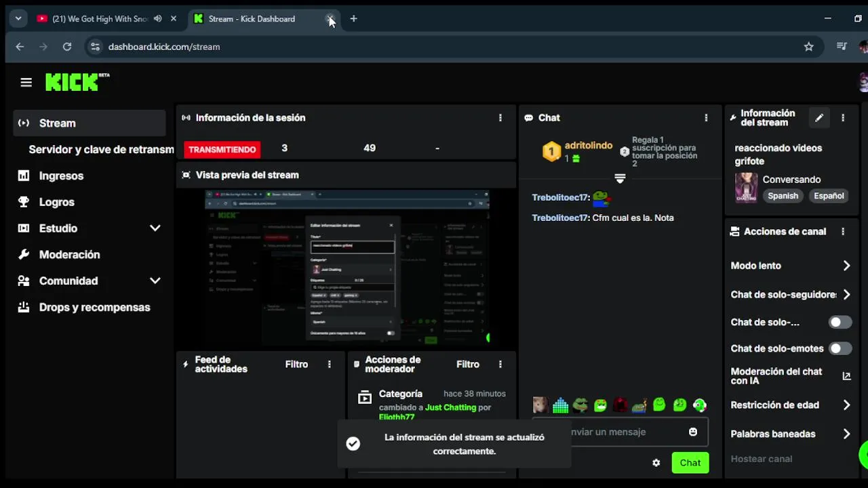The width and height of the screenshot is (868, 488).
Task: Toggle Chat de solo-... switch
Action: pos(840,323)
